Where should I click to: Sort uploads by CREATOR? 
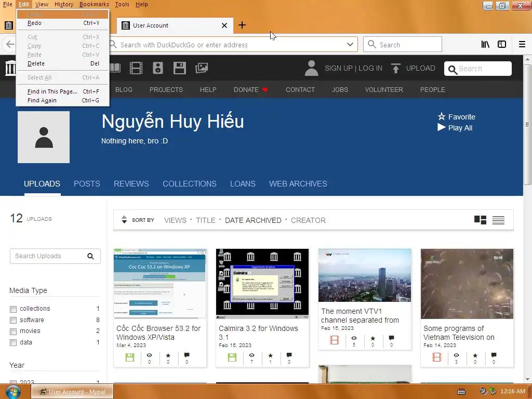click(308, 220)
